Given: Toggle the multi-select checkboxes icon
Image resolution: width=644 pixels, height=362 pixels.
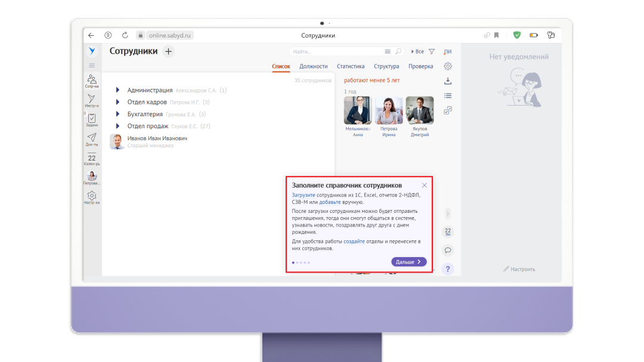Looking at the screenshot, I should pyautogui.click(x=448, y=110).
